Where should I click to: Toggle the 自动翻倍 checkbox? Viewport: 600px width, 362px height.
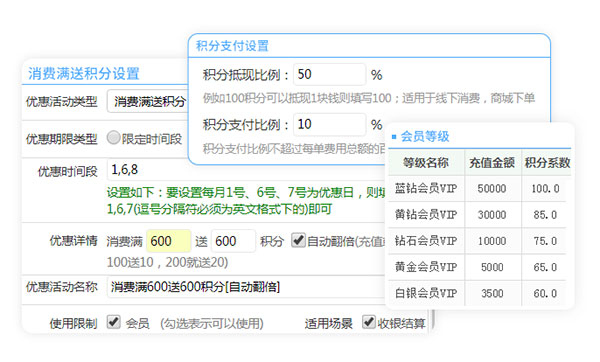point(298,241)
